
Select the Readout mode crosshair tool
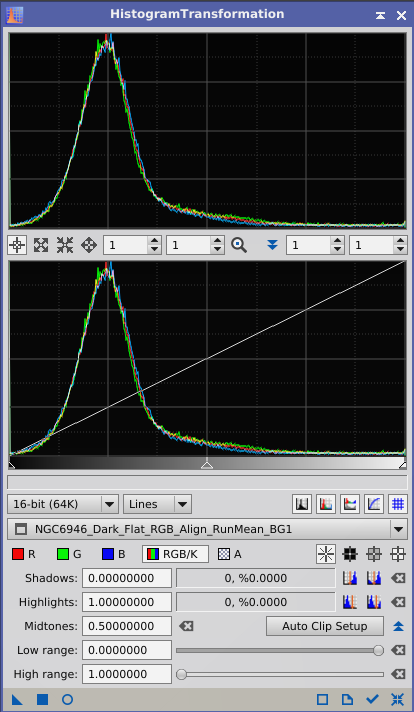(x=17, y=245)
